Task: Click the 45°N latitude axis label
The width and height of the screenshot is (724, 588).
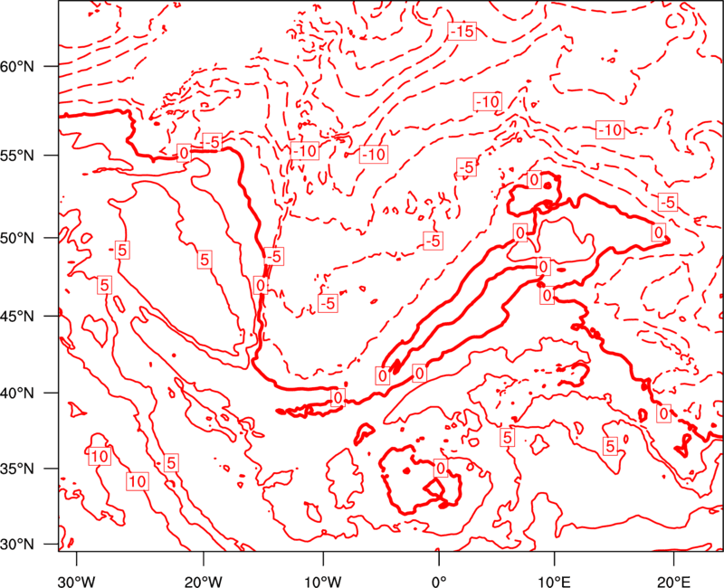Action: pyautogui.click(x=17, y=316)
